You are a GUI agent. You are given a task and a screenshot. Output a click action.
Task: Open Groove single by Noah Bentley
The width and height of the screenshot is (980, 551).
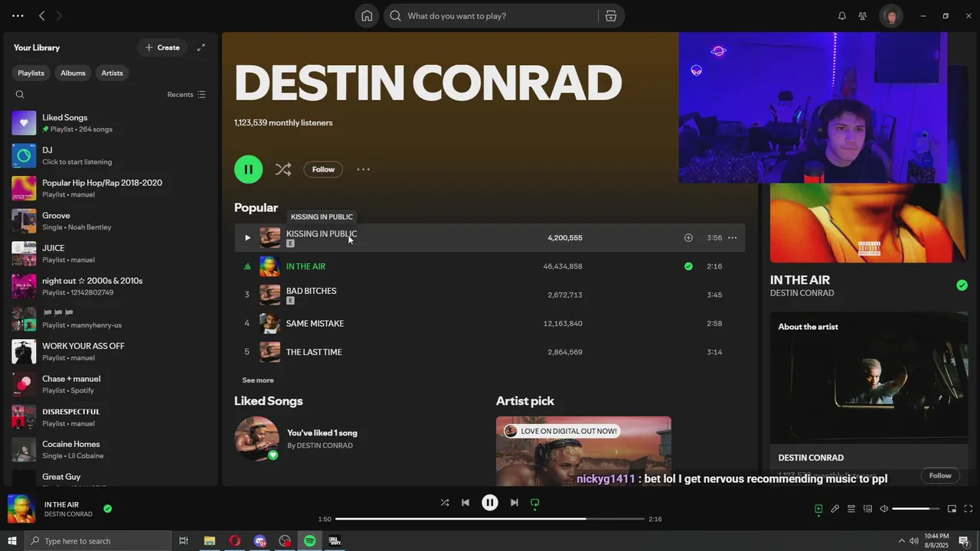coord(111,221)
